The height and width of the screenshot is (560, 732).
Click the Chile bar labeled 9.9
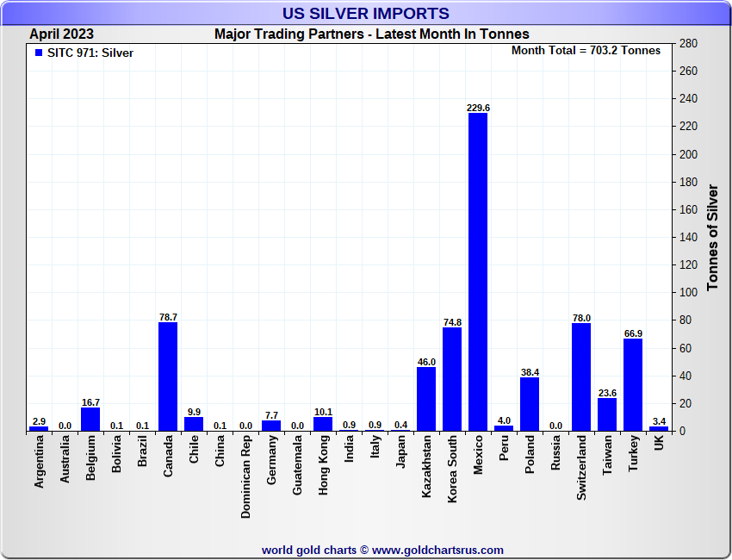click(194, 424)
